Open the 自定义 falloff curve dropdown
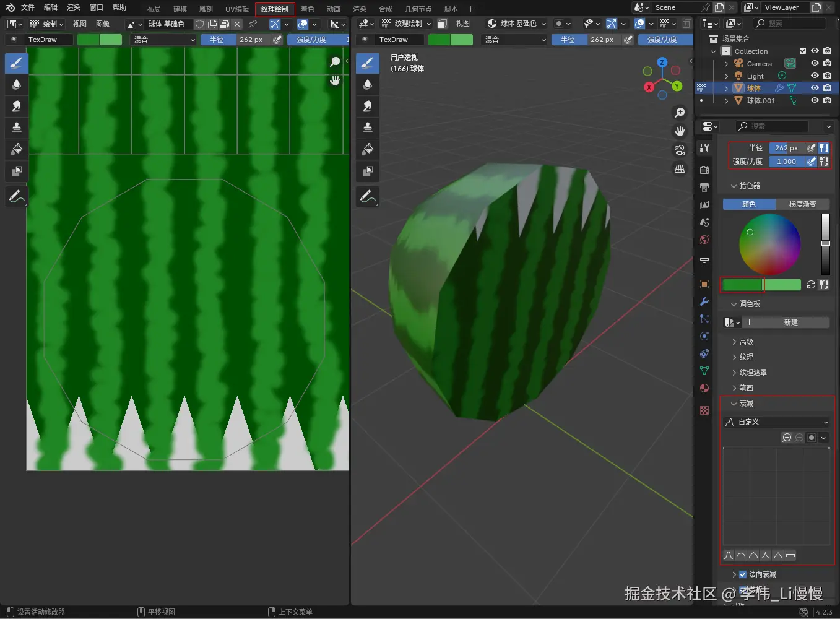 click(x=777, y=422)
